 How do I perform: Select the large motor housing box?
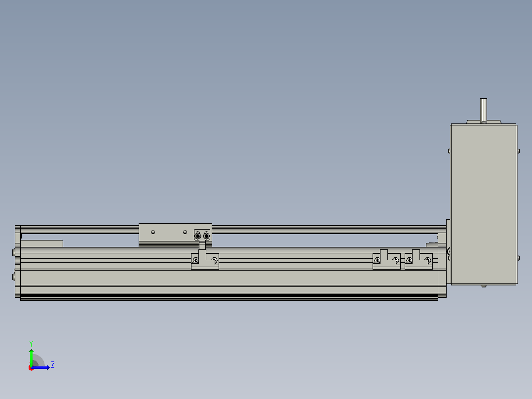[x=484, y=204]
